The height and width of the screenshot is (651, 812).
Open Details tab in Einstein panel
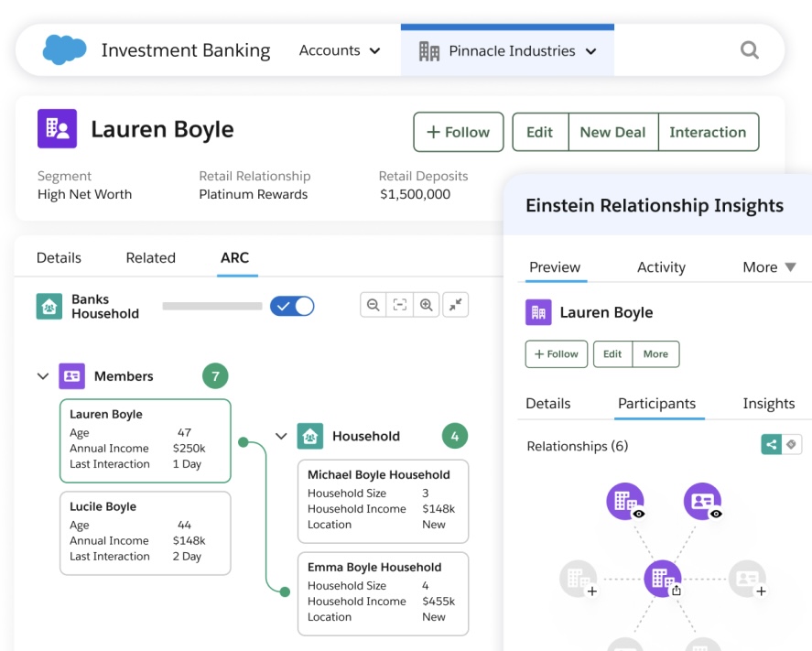click(x=547, y=404)
